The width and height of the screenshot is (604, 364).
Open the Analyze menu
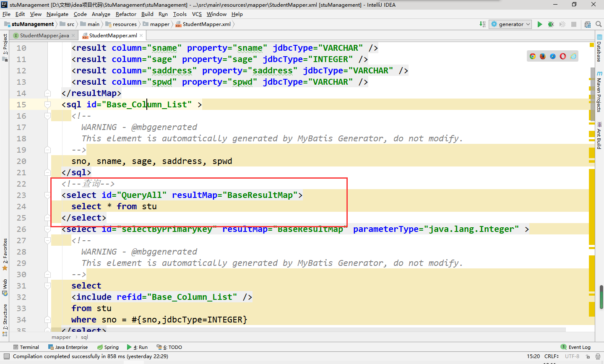[x=101, y=14]
